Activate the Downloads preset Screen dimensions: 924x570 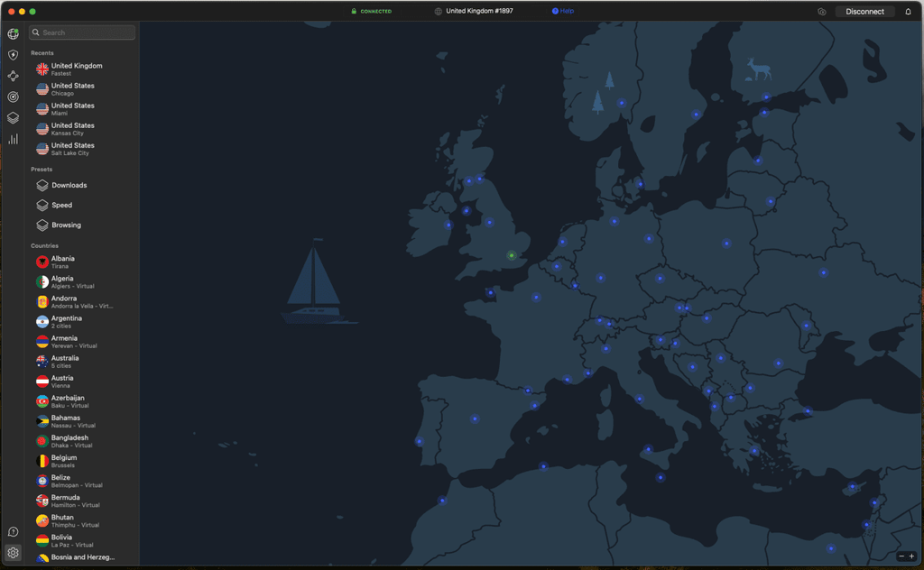click(82, 186)
